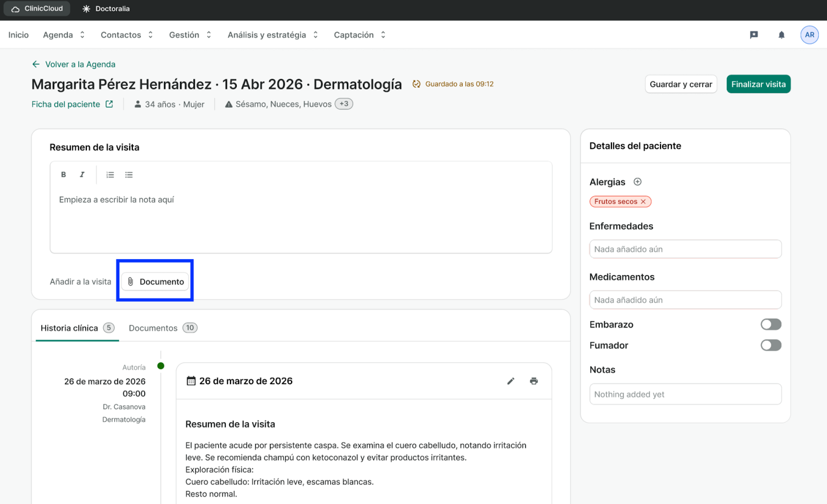The width and height of the screenshot is (827, 504).
Task: Expand the Análisis y estratégia menu
Action: [273, 35]
